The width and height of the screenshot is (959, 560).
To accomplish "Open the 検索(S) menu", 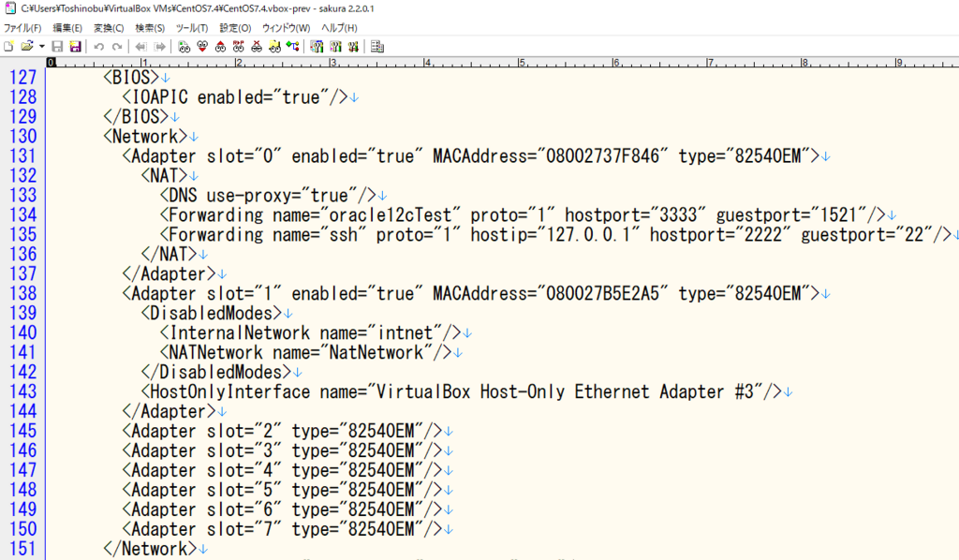I will (x=150, y=28).
